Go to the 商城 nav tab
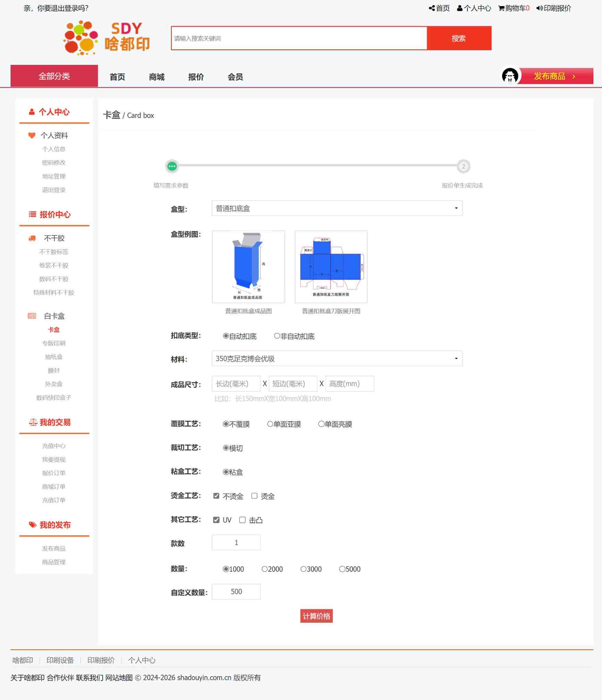This screenshot has width=602, height=700. [x=156, y=77]
